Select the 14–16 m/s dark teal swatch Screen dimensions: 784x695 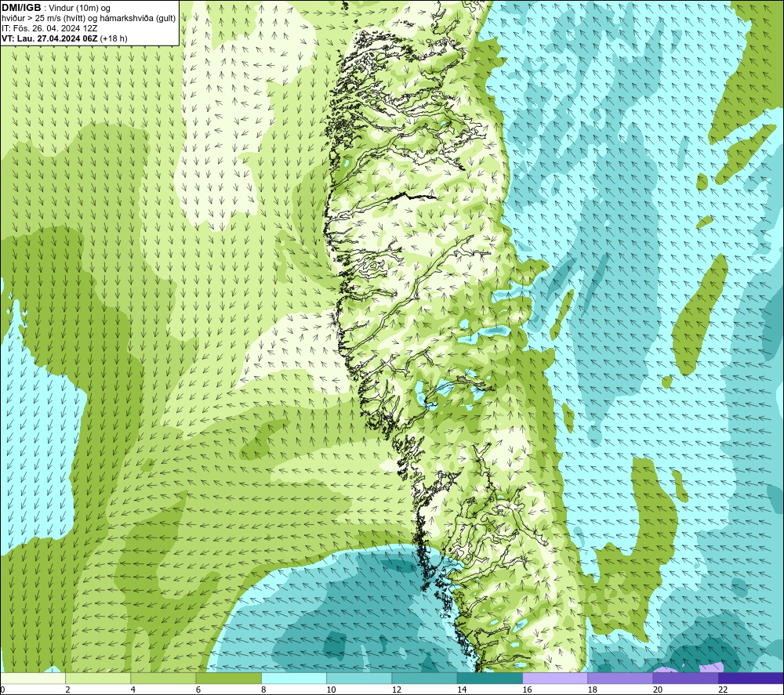click(x=490, y=678)
